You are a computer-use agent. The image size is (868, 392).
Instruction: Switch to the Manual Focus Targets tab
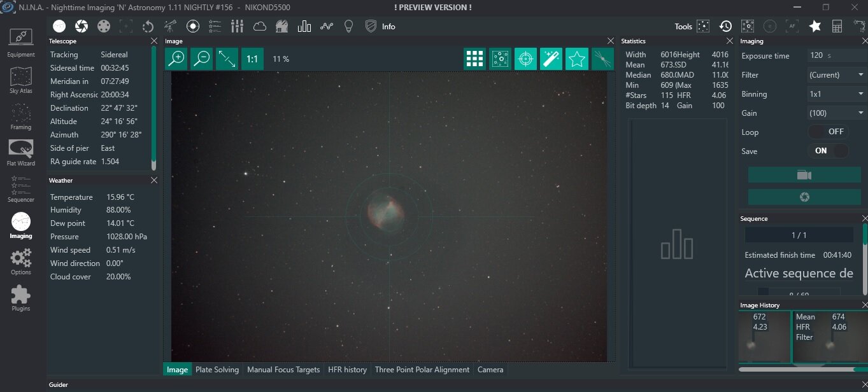283,370
